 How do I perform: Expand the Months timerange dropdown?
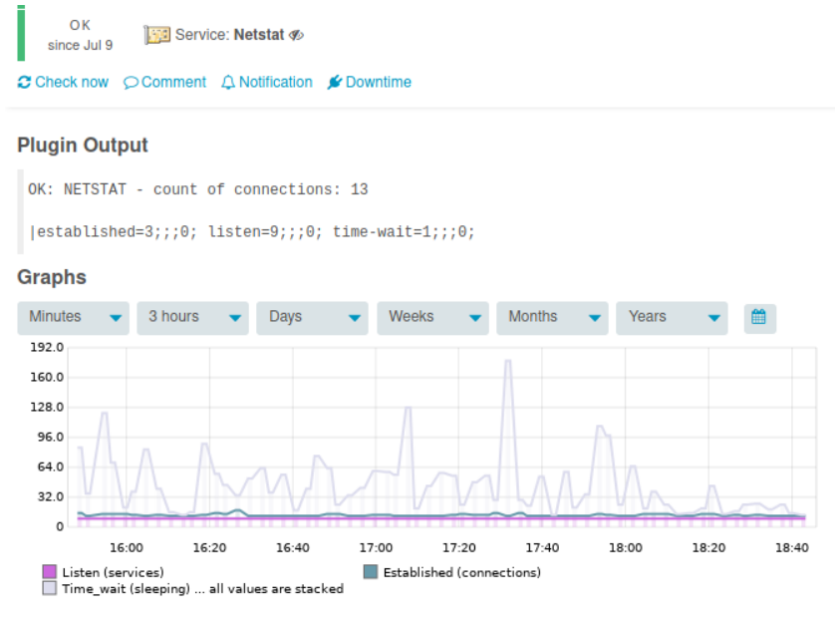tap(552, 318)
